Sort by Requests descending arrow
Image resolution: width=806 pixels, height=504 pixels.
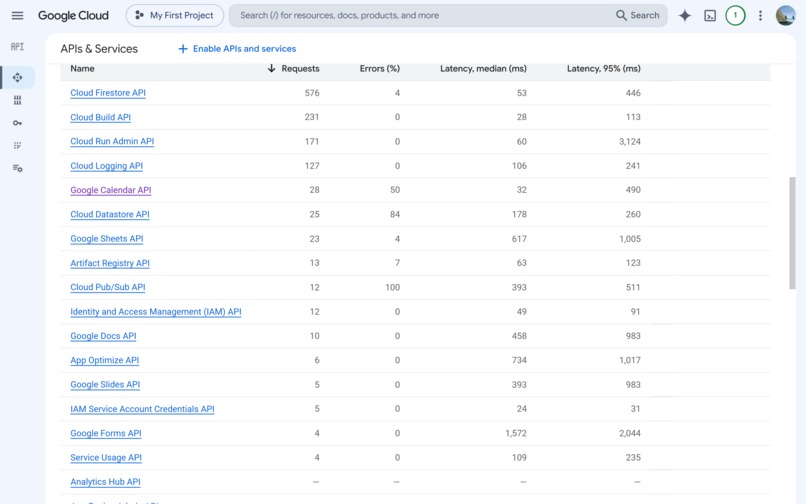(271, 68)
